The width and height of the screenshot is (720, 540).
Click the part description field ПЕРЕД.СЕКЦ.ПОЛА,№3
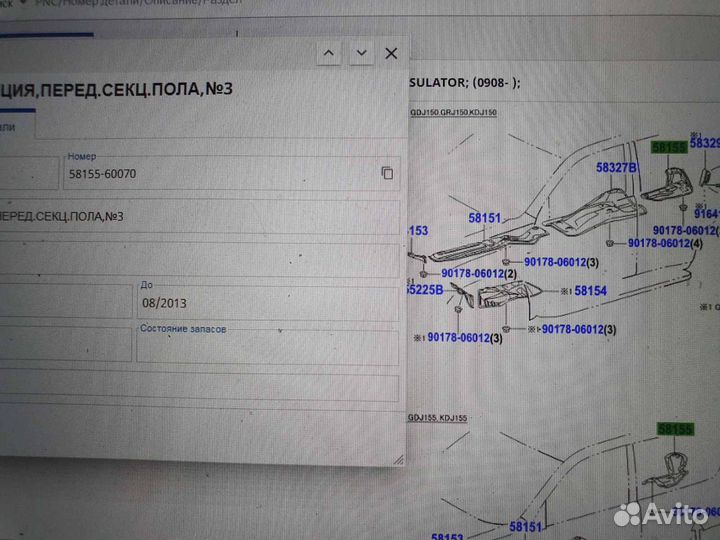click(x=200, y=216)
